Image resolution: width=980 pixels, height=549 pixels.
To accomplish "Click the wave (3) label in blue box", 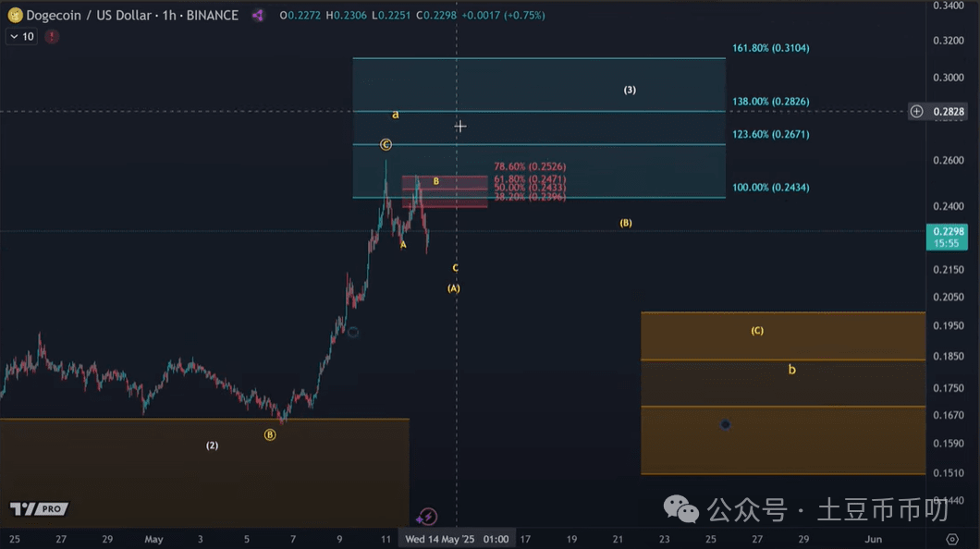I will tap(630, 90).
